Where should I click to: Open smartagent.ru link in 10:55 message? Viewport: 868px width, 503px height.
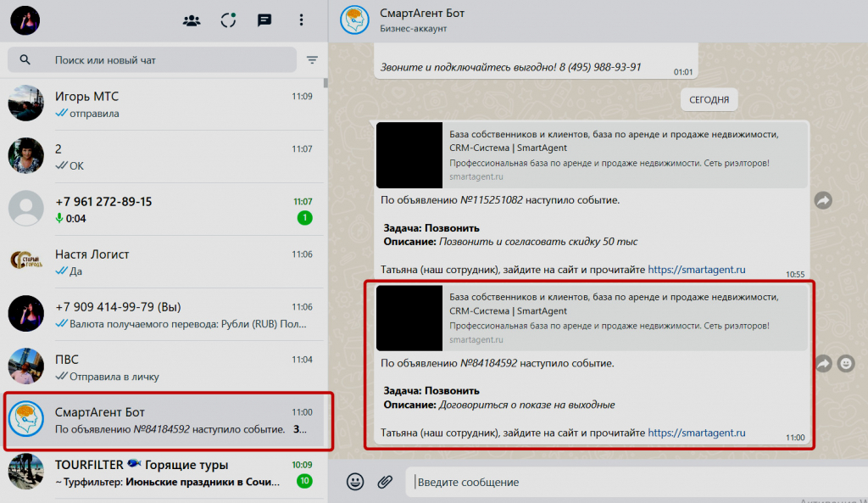[x=697, y=270]
